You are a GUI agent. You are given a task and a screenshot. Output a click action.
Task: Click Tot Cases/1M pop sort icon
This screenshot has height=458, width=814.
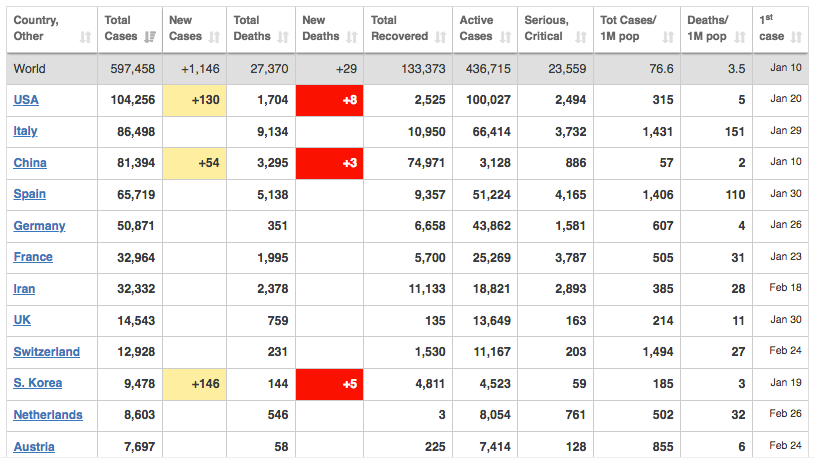point(668,37)
